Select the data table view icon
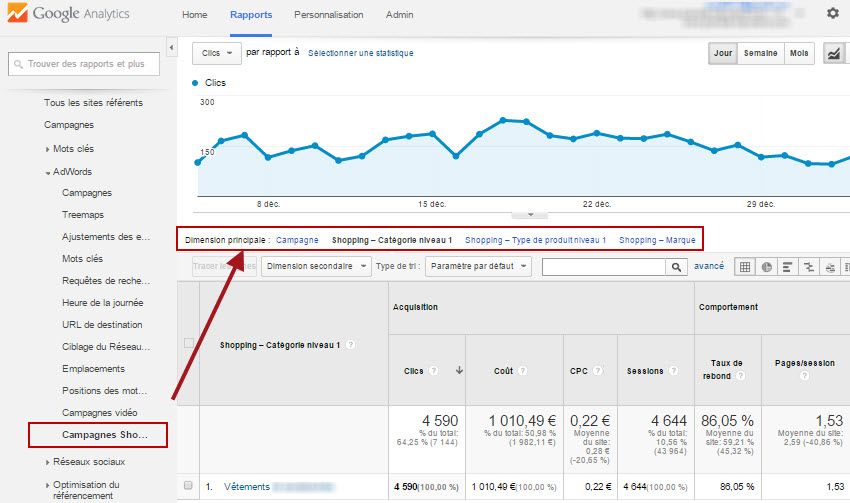Screen dimensions: 850x503 (745, 267)
